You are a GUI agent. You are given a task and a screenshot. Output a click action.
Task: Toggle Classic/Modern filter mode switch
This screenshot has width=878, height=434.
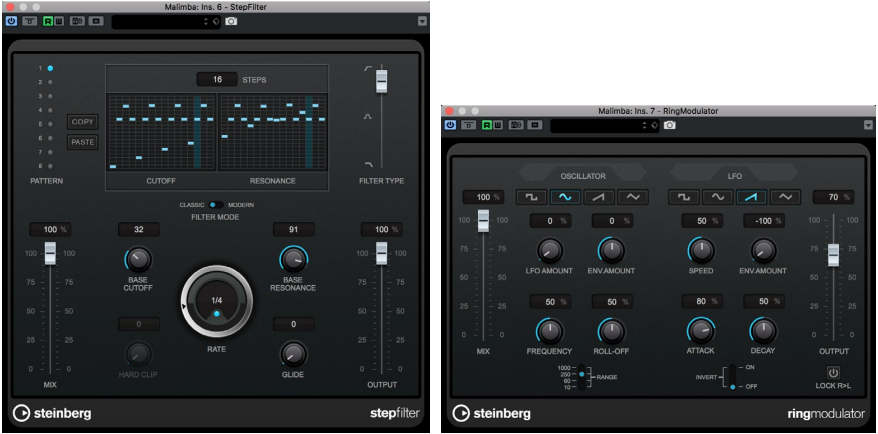click(x=216, y=205)
